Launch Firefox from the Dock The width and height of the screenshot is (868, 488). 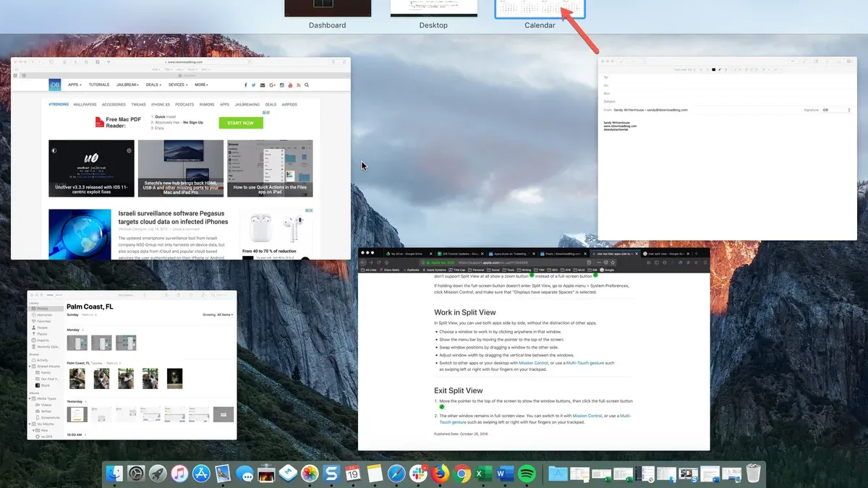point(440,474)
